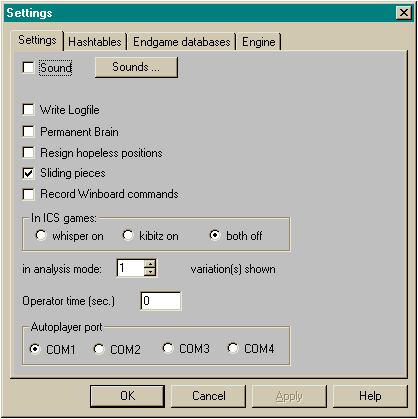The width and height of the screenshot is (418, 419).
Task: Select COM3 as autoplayer port
Action: [168, 348]
